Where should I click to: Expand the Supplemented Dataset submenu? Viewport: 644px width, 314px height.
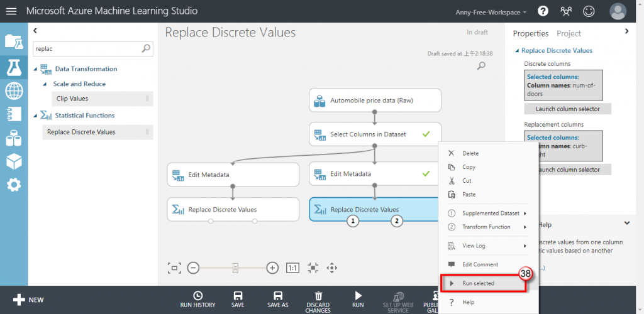(487, 213)
